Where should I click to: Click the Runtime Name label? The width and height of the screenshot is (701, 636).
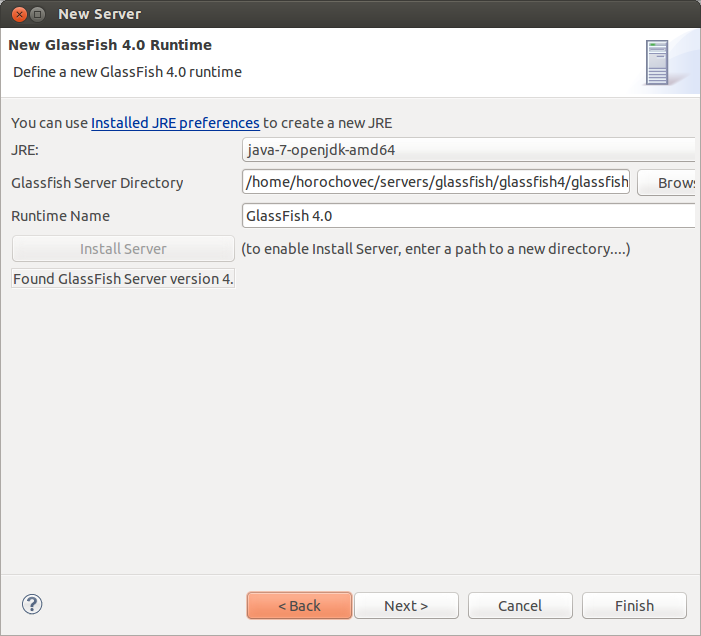point(60,216)
